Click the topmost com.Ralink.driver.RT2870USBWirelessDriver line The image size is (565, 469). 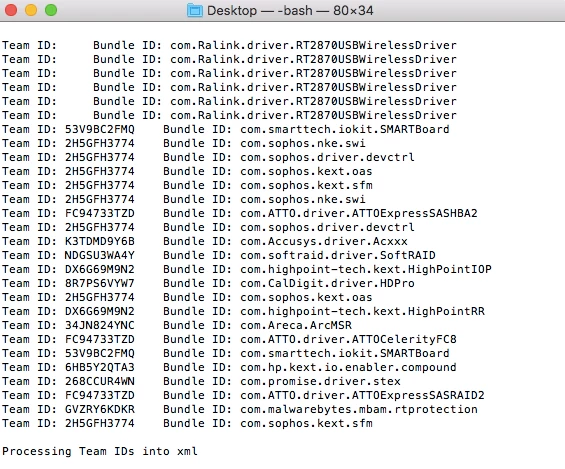point(229,45)
